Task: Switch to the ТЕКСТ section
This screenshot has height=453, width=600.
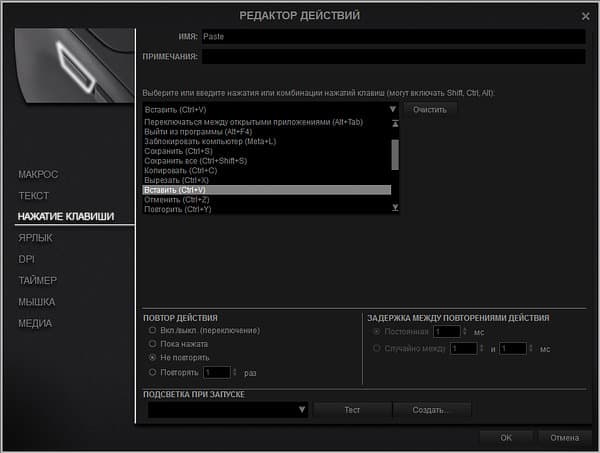Action: [x=34, y=196]
